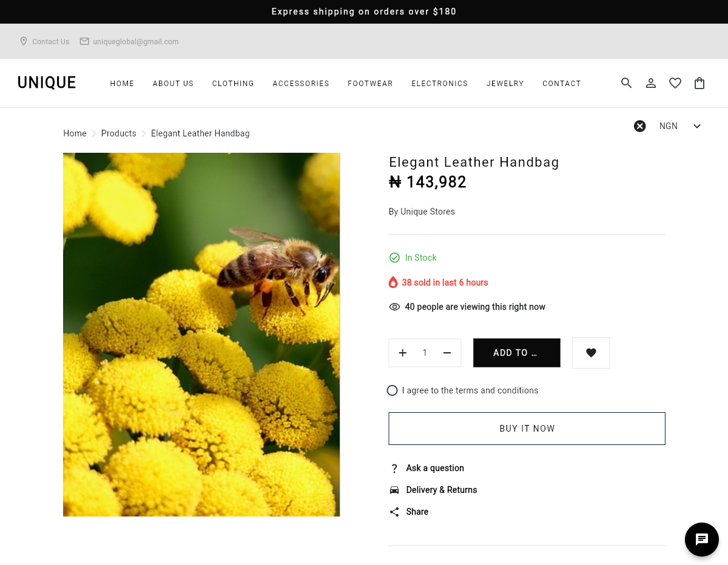The image size is (728, 565).
Task: Click Products in the breadcrumb
Action: [x=118, y=133]
